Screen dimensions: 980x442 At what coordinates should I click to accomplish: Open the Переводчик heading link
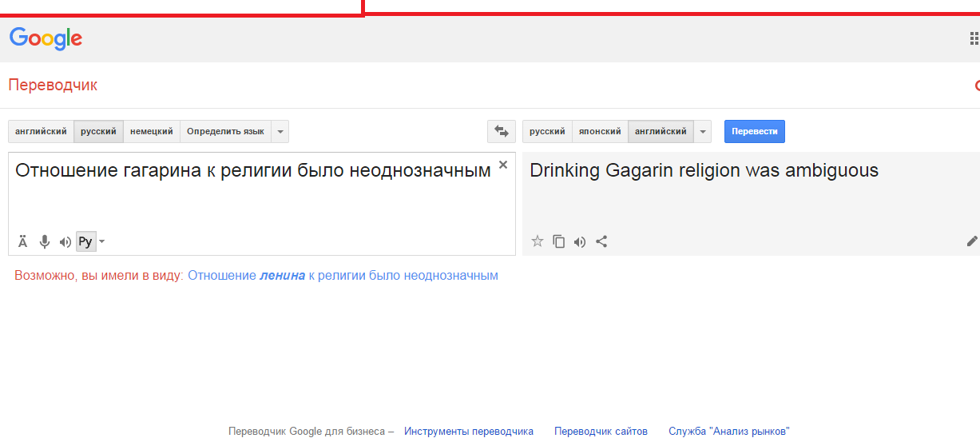tap(53, 85)
